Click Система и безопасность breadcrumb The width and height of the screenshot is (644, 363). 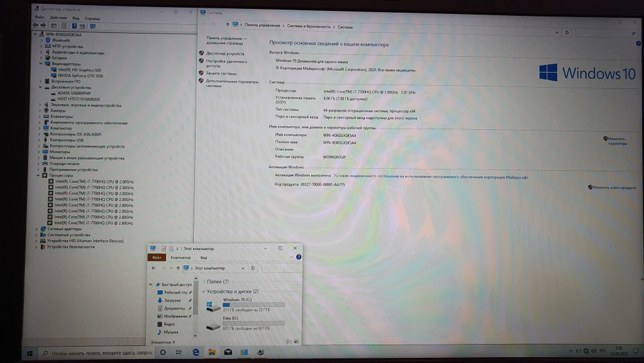pos(308,26)
